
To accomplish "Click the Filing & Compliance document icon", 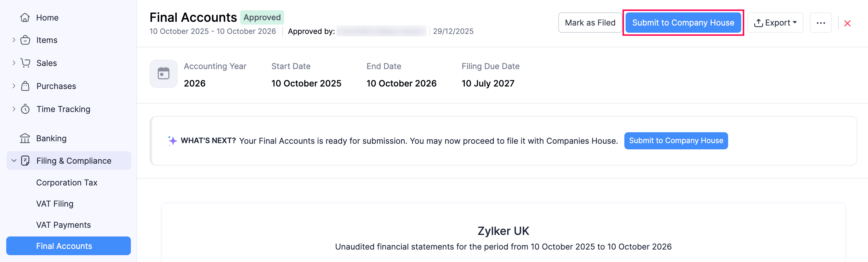I will point(25,161).
